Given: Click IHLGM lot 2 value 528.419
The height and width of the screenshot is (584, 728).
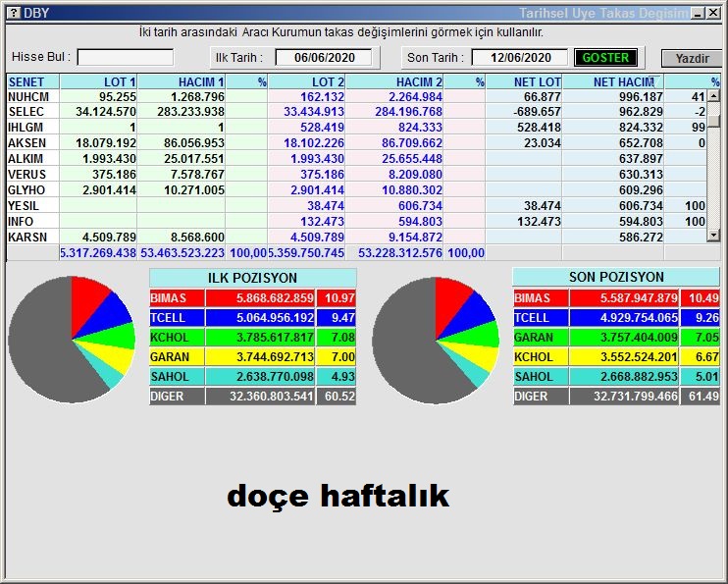Looking at the screenshot, I should click(322, 128).
